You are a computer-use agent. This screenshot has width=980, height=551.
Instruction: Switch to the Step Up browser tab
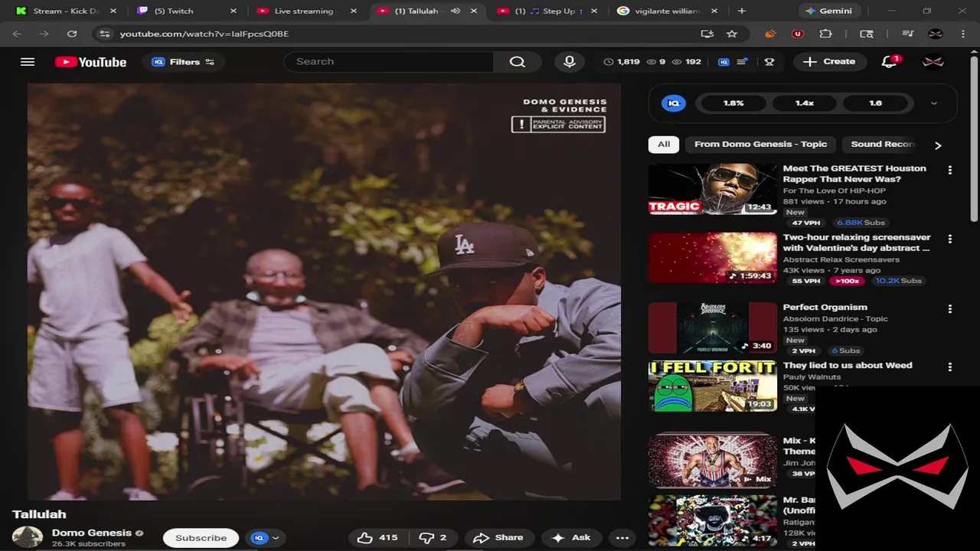coord(545,11)
